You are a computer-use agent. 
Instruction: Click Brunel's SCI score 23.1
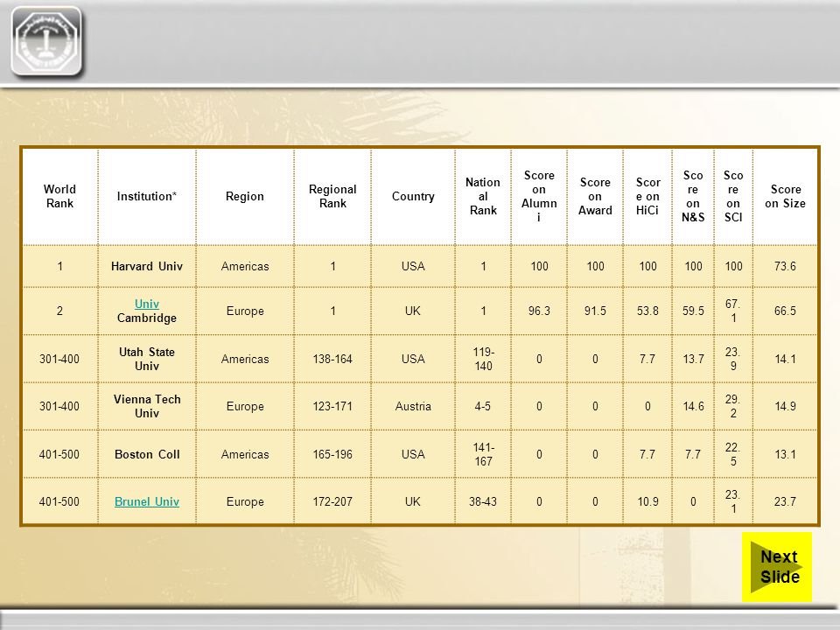click(x=733, y=501)
